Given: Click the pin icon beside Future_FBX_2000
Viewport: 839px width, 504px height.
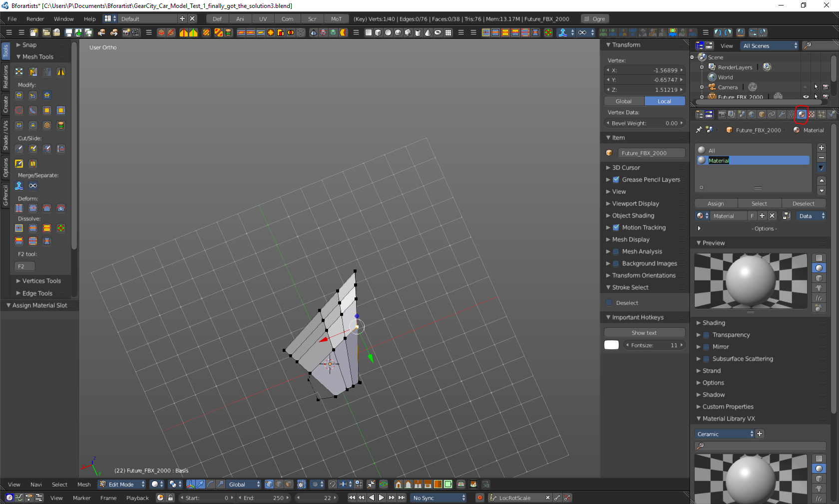Looking at the screenshot, I should (699, 130).
